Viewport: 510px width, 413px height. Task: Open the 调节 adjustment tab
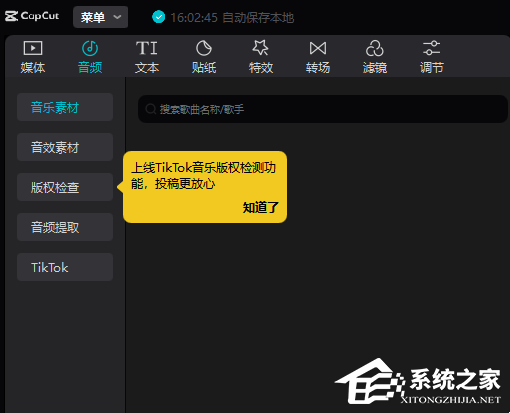432,57
